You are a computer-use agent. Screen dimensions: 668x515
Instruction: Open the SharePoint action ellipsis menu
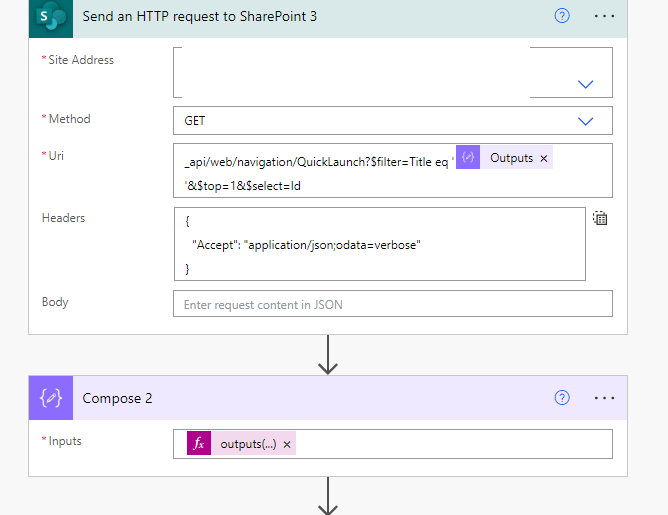pyautogui.click(x=604, y=17)
